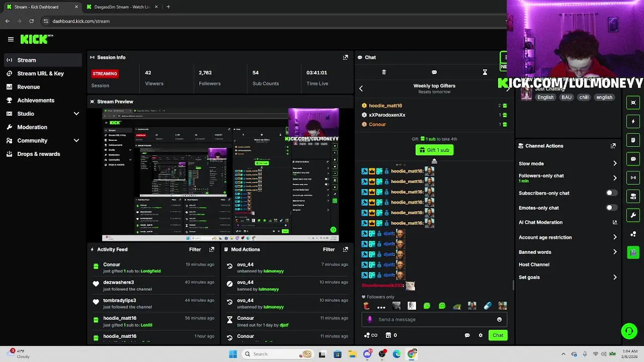
Task: Click the document icon in right sidebar
Action: click(x=633, y=140)
